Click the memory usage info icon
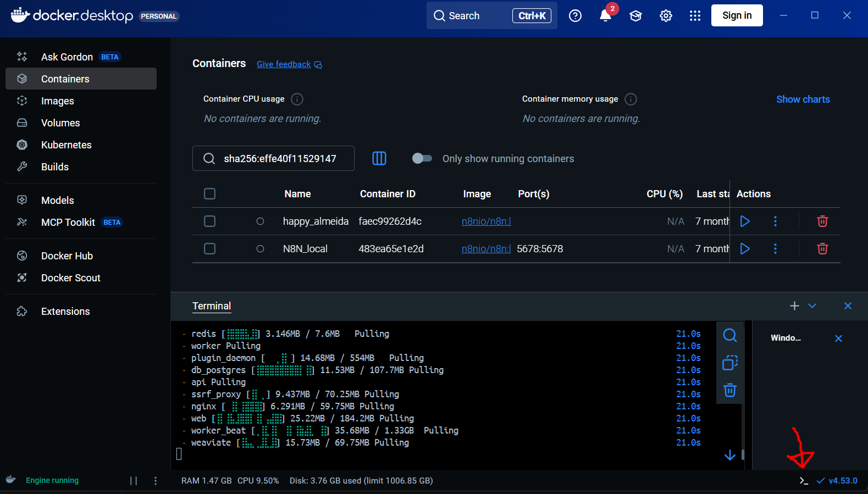Image resolution: width=868 pixels, height=494 pixels. [631, 99]
